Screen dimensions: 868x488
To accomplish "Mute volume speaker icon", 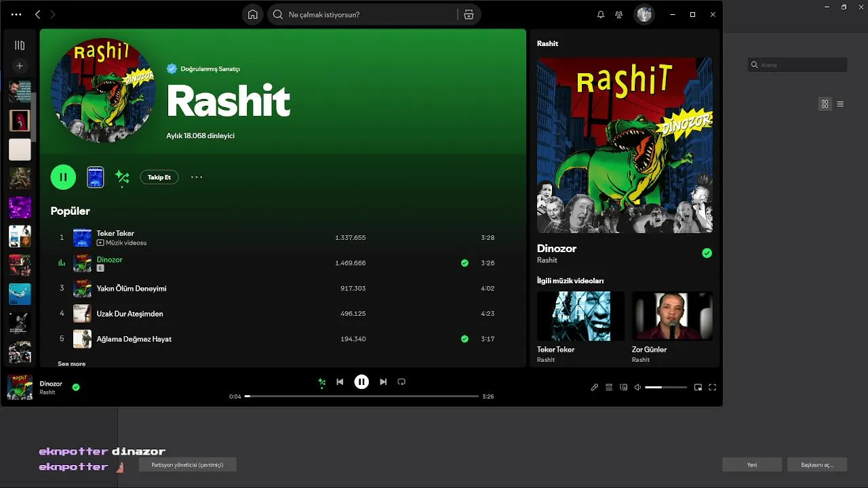I will [x=637, y=387].
